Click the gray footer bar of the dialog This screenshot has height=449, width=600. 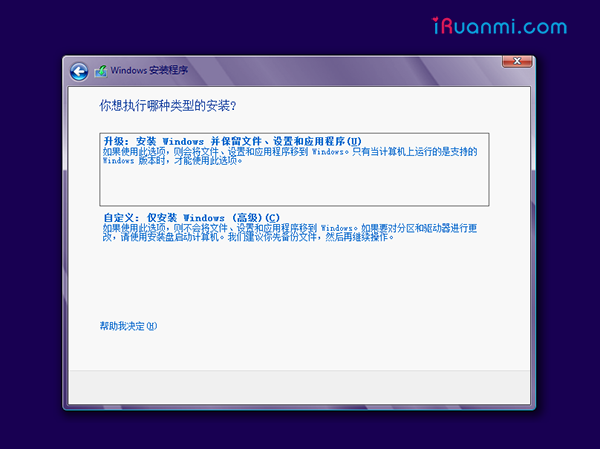[x=300, y=385]
